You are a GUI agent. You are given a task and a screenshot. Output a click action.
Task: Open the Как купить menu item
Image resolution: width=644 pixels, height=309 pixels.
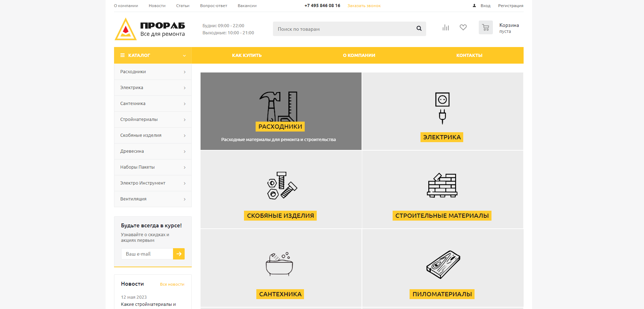247,56
